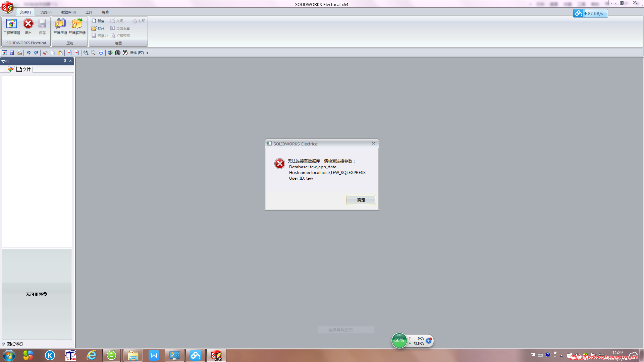Image resolution: width=644 pixels, height=362 pixels.
Task: Open 页面设置 page setup
Action: (120, 28)
